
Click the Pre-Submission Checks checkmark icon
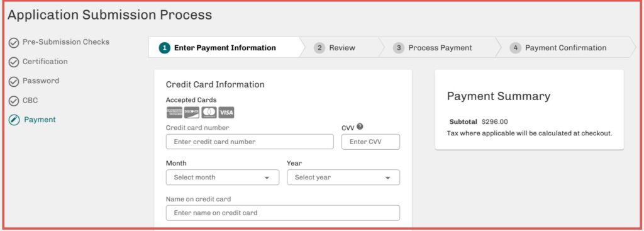(14, 42)
